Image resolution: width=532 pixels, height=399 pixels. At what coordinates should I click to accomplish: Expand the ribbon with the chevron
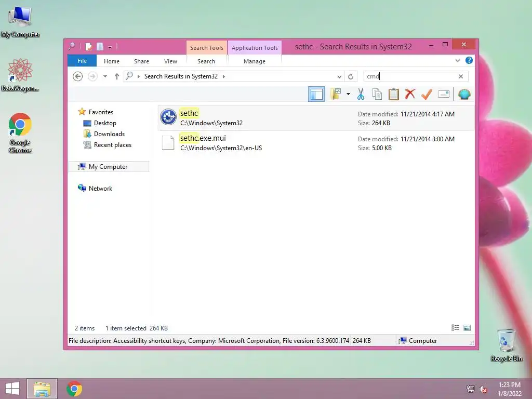coord(457,60)
